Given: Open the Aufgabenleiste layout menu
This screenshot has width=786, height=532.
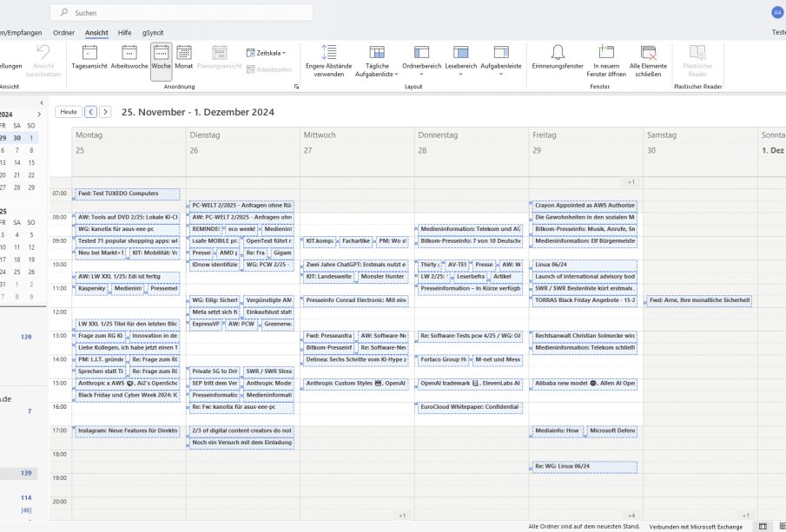Looking at the screenshot, I should point(501,61).
